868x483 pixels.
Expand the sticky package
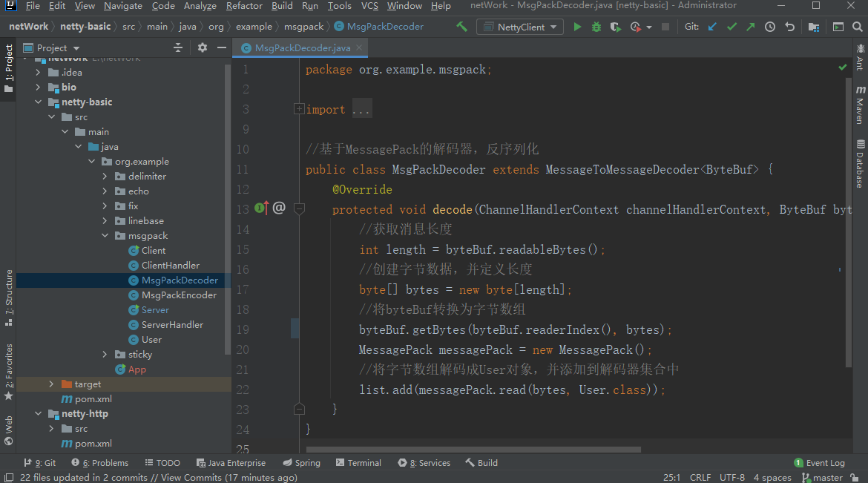click(105, 354)
